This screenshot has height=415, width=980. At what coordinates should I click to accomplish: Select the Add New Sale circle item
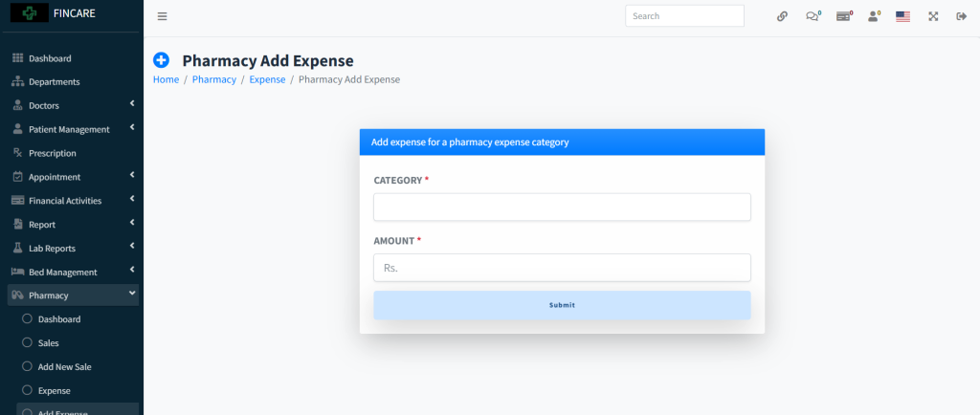[x=64, y=366]
